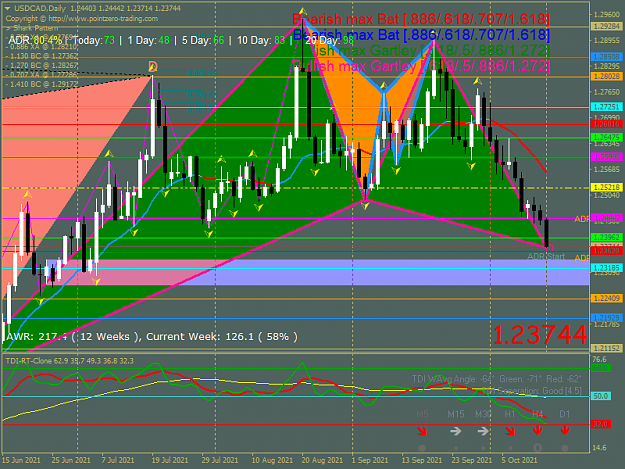The height and width of the screenshot is (469, 625).
Task: Click the 1.270 BC @ 1.28267 line
Action: click(x=41, y=65)
